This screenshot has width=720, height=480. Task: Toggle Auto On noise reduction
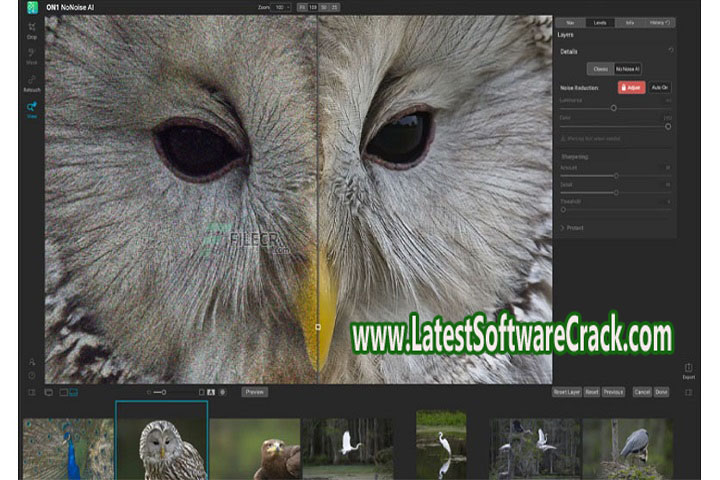tap(660, 88)
